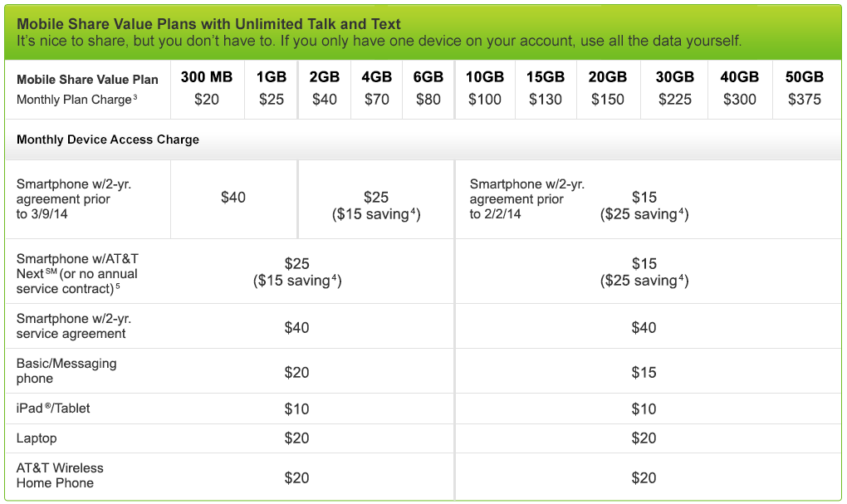847x504 pixels.
Task: Click the AT&T Wireless Home Phone label
Action: point(60,475)
